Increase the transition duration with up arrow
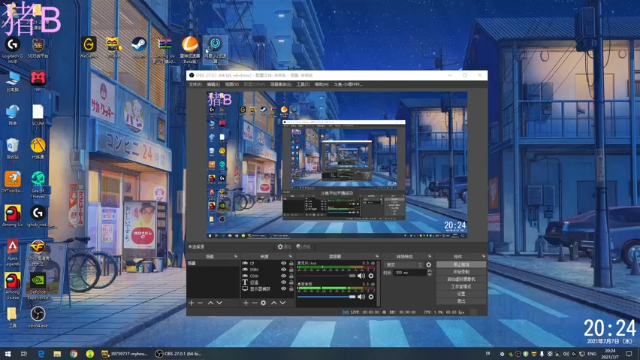This screenshot has height=360, width=640. [429, 271]
